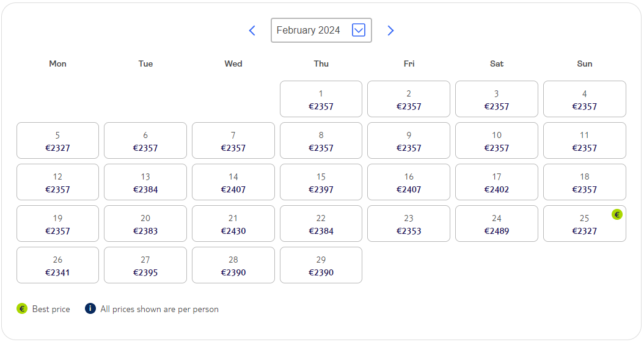
Task: Click the info icon beside per person note
Action: click(x=90, y=308)
